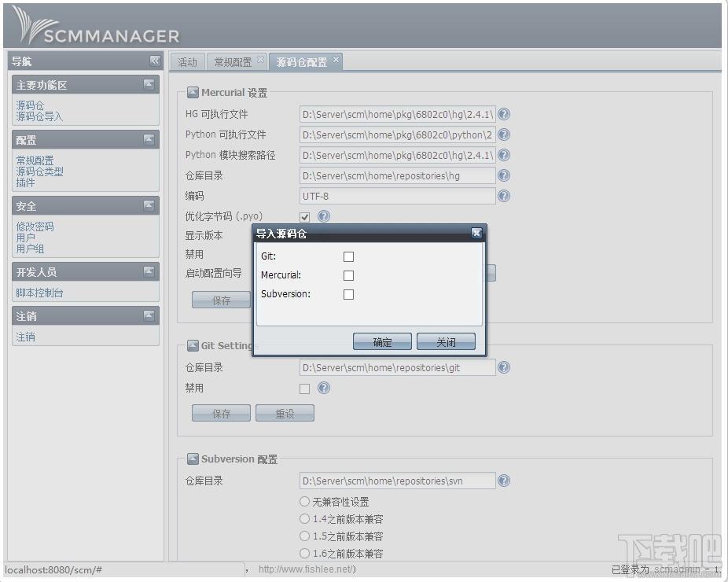Click help icon for Git repository directory
This screenshot has height=582, width=728.
pyautogui.click(x=504, y=367)
